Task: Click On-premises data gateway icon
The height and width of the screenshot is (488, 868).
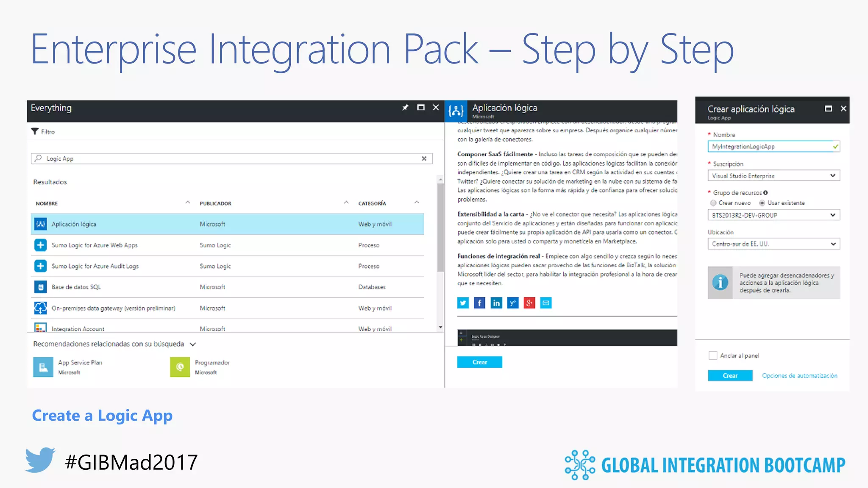Action: coord(40,308)
